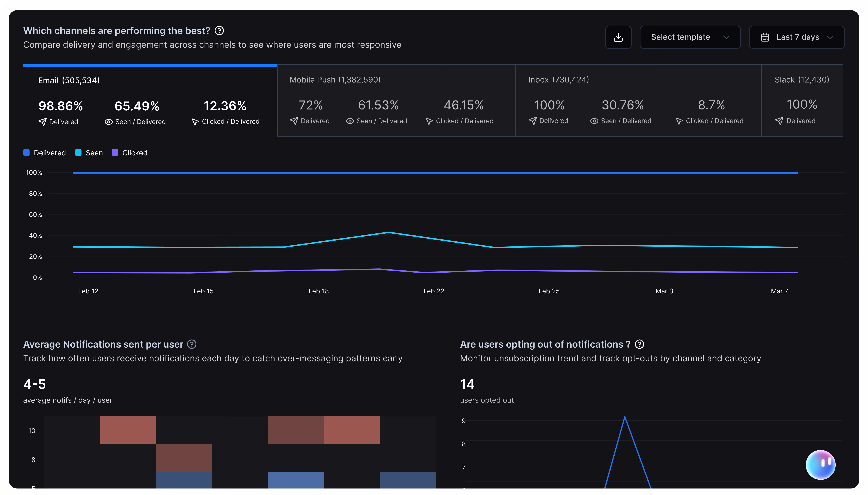Screen dimensions: 868x495
Task: Click help icon beside Average Notifications heading
Action: (x=192, y=344)
